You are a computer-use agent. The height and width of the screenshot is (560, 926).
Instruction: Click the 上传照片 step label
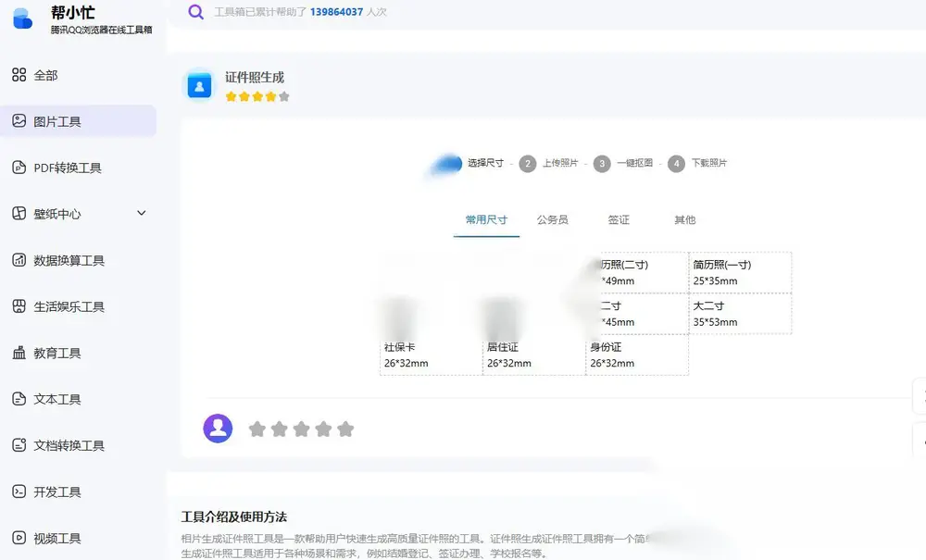560,163
